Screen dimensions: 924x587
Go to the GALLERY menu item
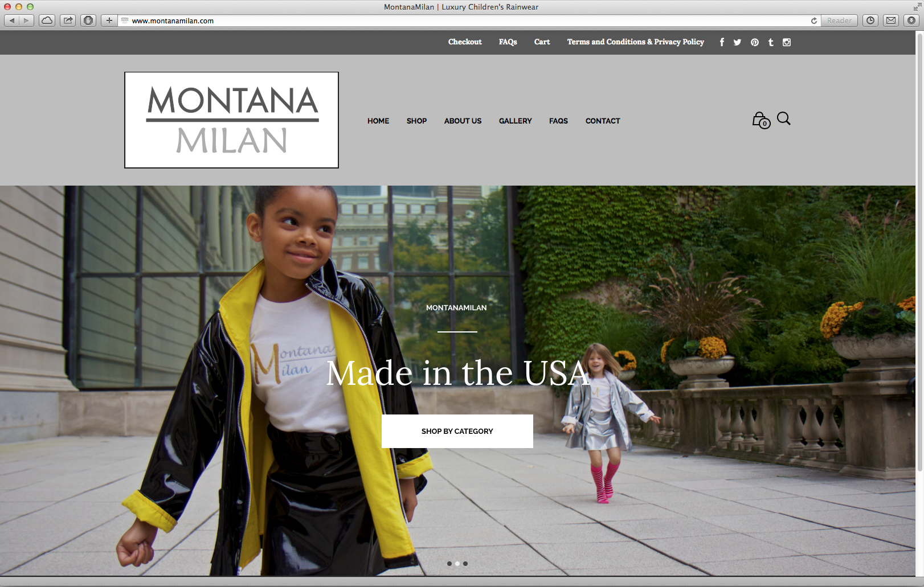(515, 121)
